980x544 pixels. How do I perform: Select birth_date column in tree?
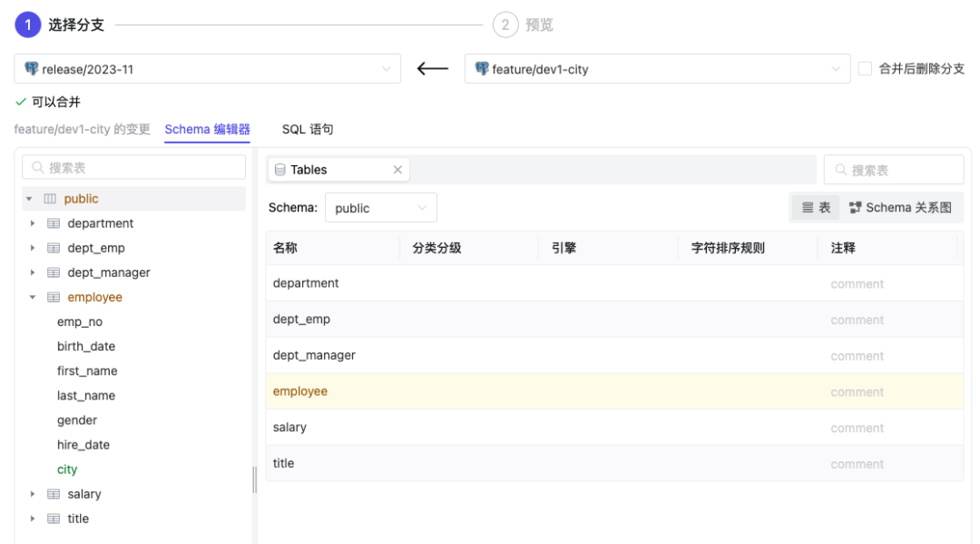86,346
